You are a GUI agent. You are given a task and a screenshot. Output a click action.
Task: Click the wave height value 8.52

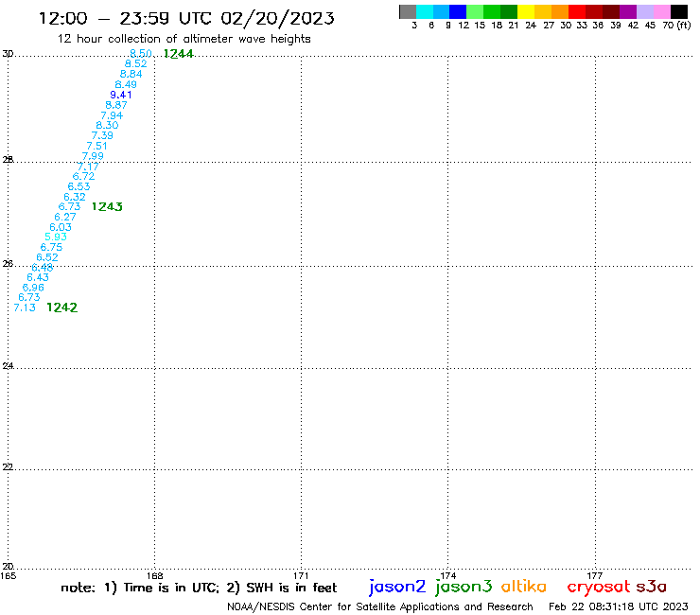[x=135, y=63]
